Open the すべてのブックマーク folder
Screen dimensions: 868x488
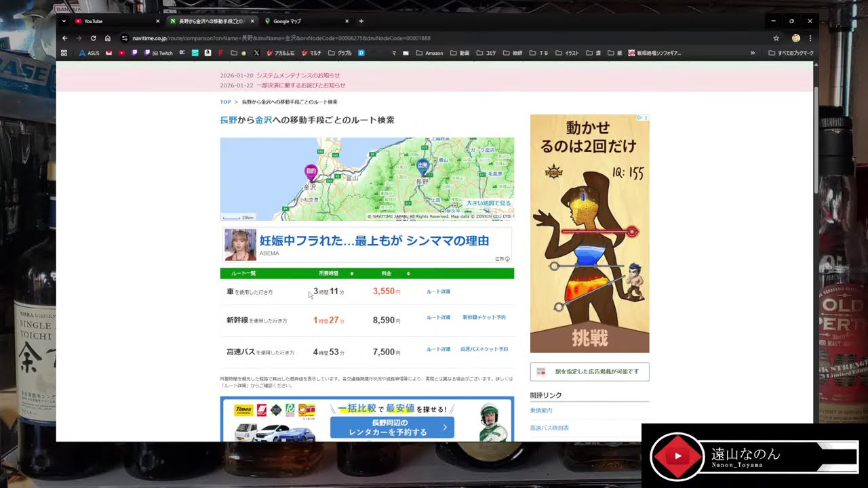click(791, 53)
